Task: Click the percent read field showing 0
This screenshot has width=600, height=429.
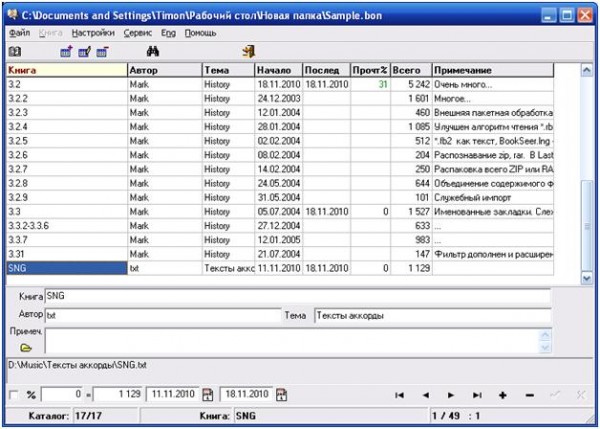Action: 62,394
